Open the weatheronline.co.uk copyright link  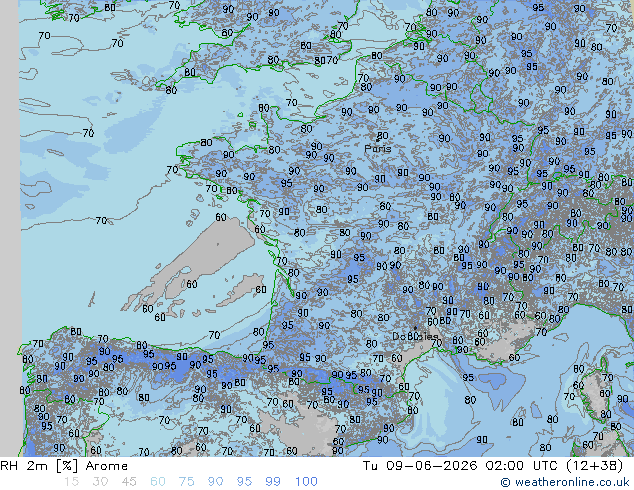(565, 482)
